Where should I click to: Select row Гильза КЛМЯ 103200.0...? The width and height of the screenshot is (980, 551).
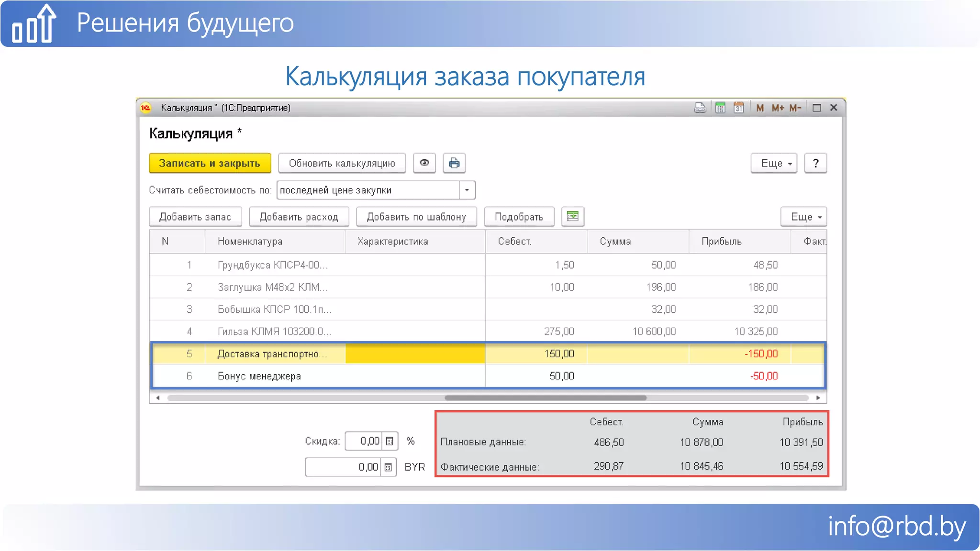tap(488, 331)
